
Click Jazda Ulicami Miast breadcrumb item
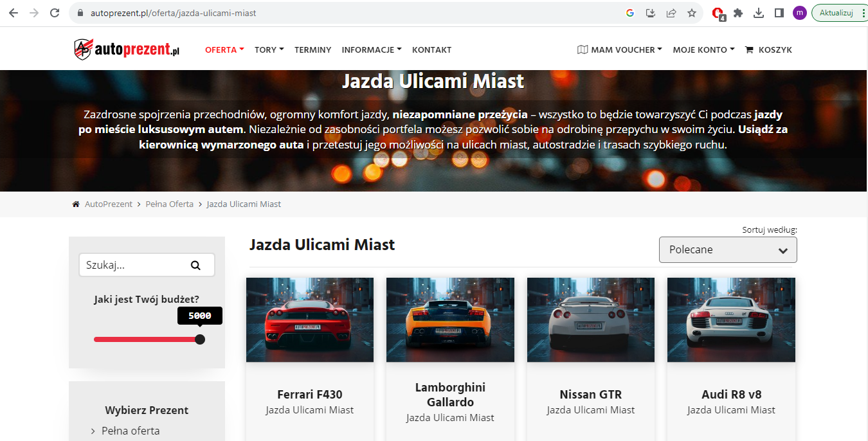[244, 204]
